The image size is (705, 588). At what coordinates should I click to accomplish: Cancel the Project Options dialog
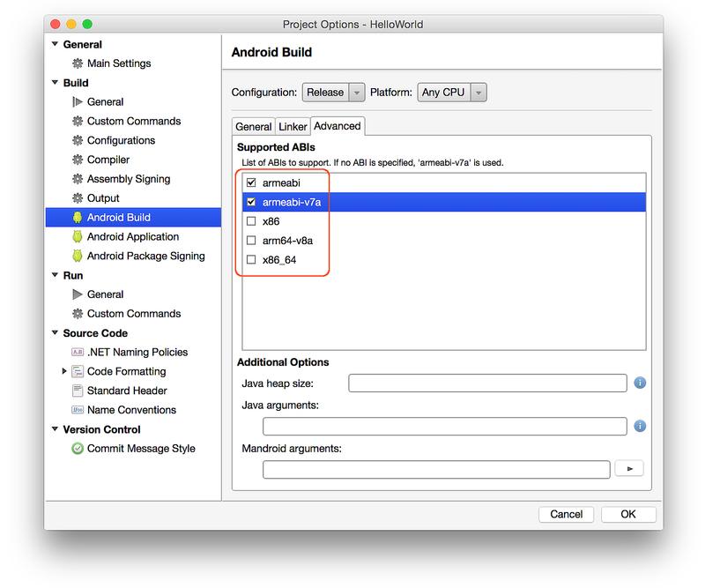click(566, 514)
